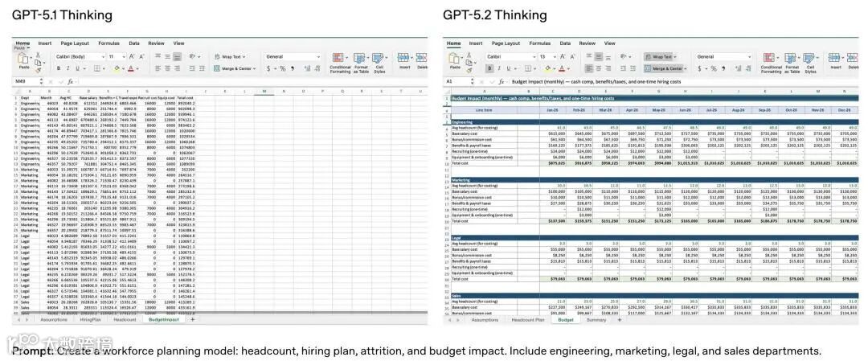
Task: Click Copy icon in left Excel window
Action: click(38, 63)
